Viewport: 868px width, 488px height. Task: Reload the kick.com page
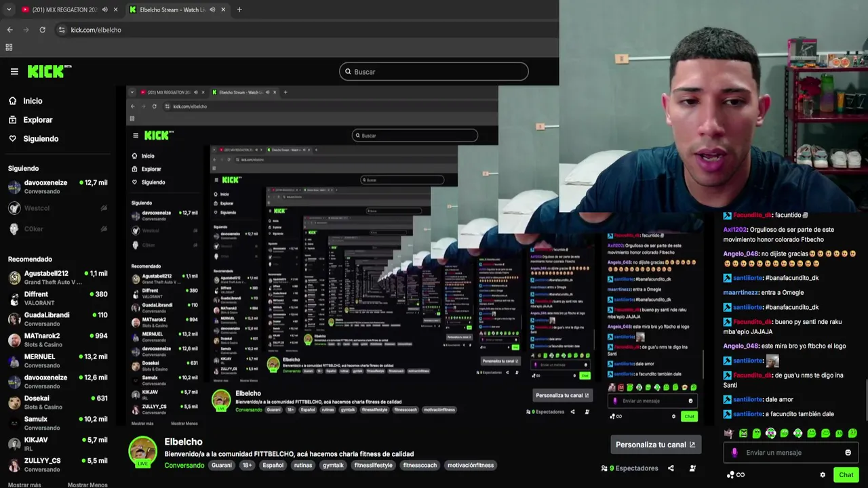click(42, 30)
